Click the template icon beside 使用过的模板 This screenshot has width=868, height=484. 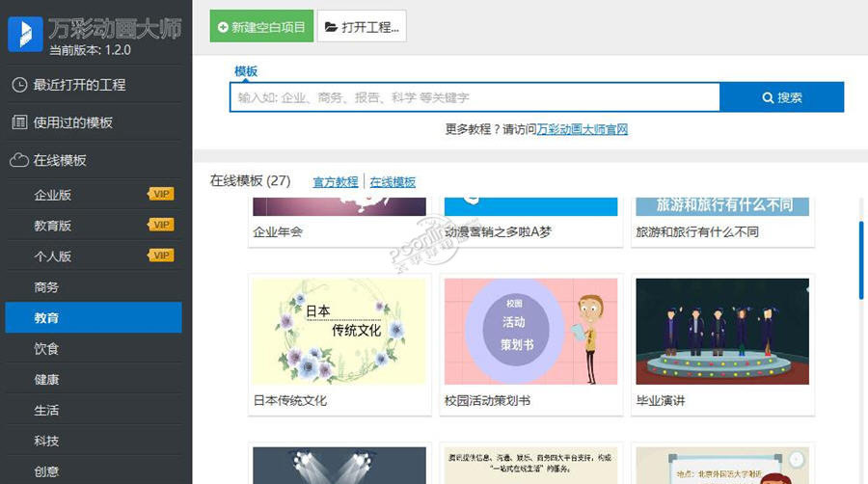[19, 122]
